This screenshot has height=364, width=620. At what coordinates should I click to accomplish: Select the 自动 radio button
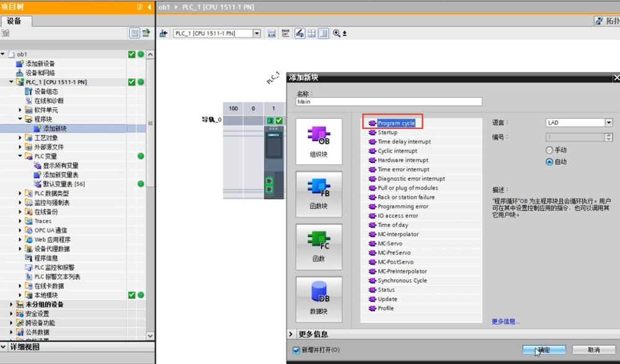pos(549,162)
